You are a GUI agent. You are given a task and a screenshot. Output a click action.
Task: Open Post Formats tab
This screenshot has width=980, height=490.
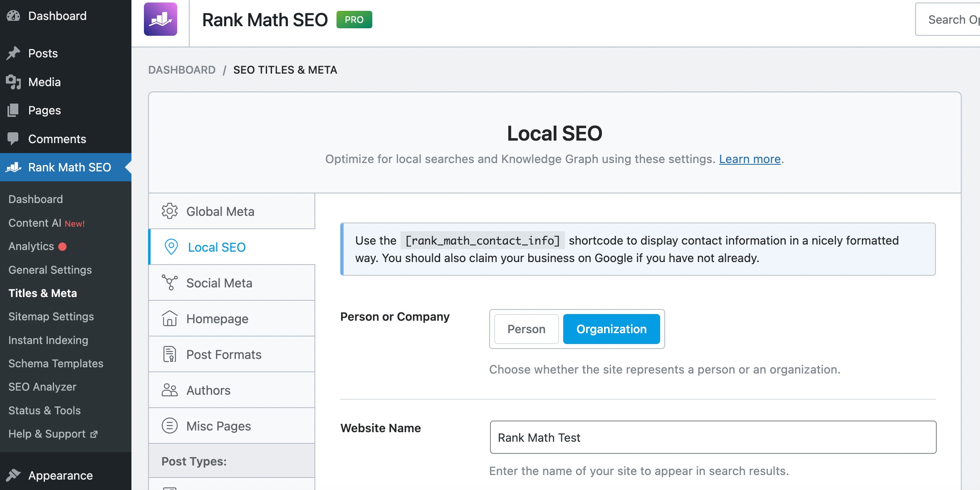point(232,354)
